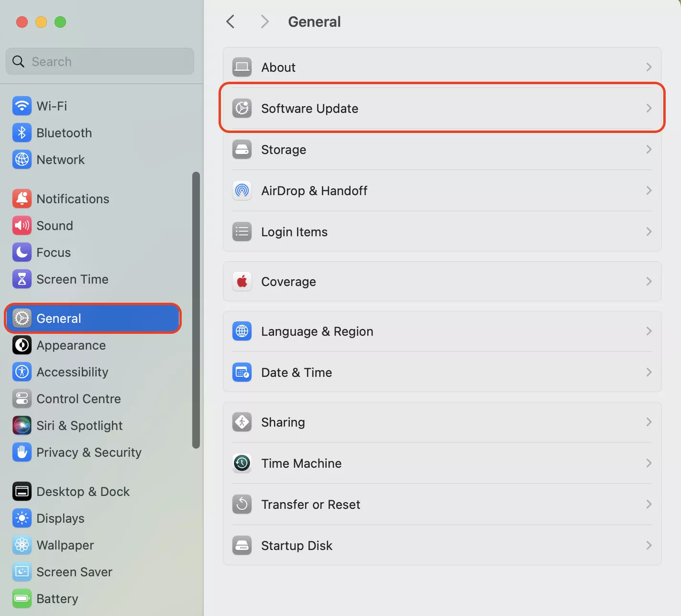The height and width of the screenshot is (616, 681).
Task: Go back with the back arrow
Action: click(x=231, y=22)
